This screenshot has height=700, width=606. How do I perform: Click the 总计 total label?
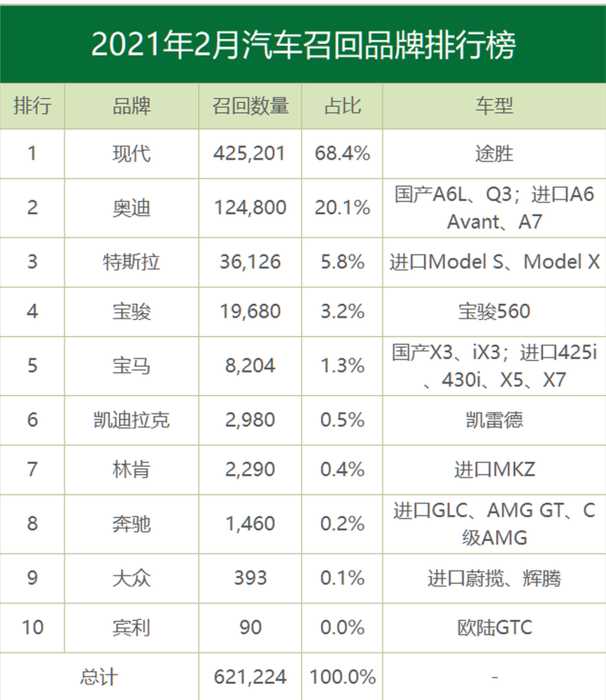coord(99,677)
